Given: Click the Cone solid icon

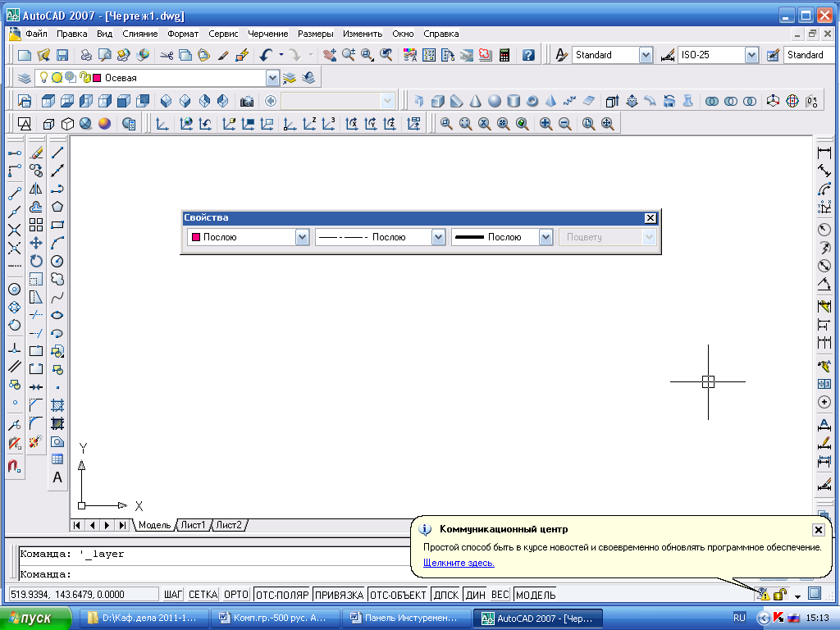Looking at the screenshot, I should point(475,101).
